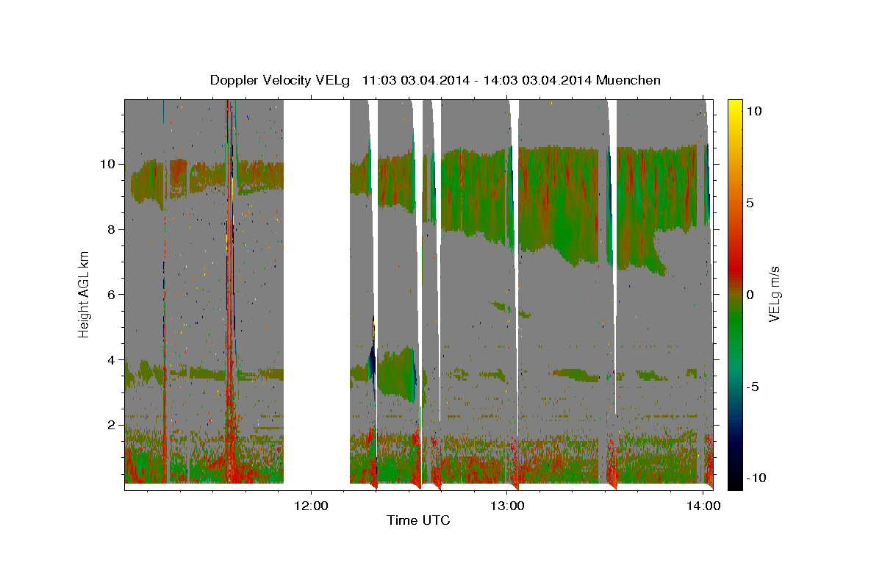Click the white data gap before 12:00
882x588 pixels.
(317, 294)
